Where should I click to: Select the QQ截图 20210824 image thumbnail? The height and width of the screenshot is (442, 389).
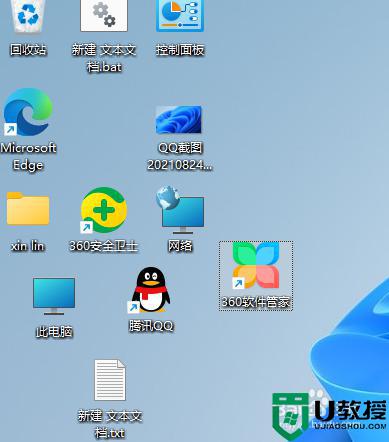pyautogui.click(x=179, y=120)
